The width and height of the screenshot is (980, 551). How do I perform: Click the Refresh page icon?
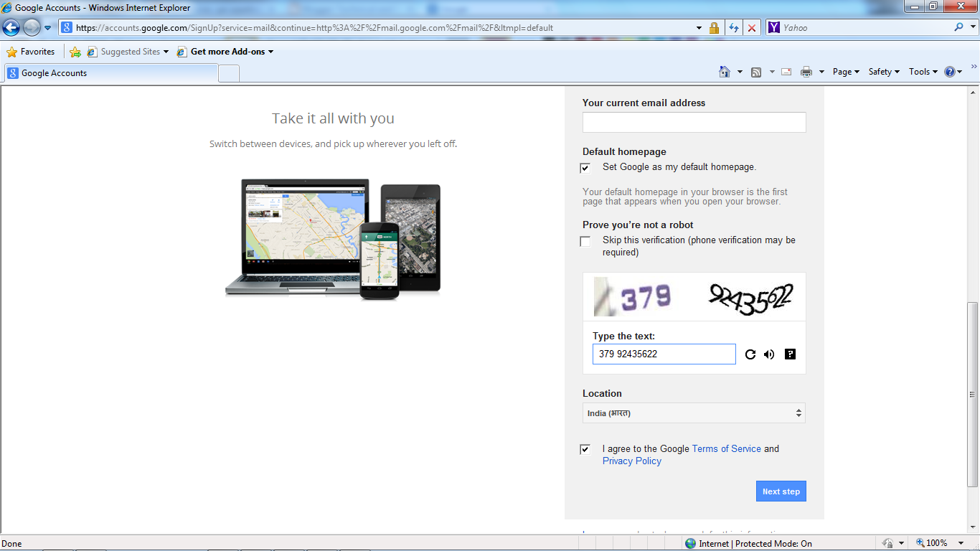[734, 28]
